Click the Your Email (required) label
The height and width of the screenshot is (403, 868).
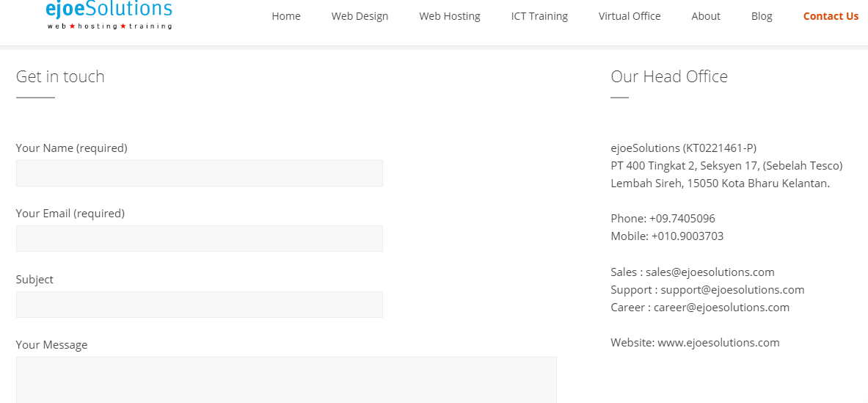(x=70, y=214)
